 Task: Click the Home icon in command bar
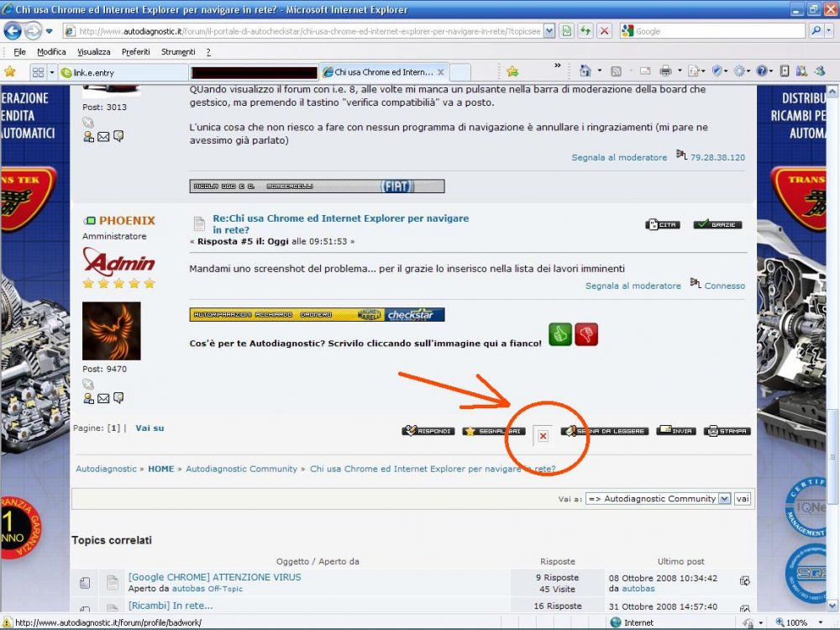pyautogui.click(x=585, y=71)
